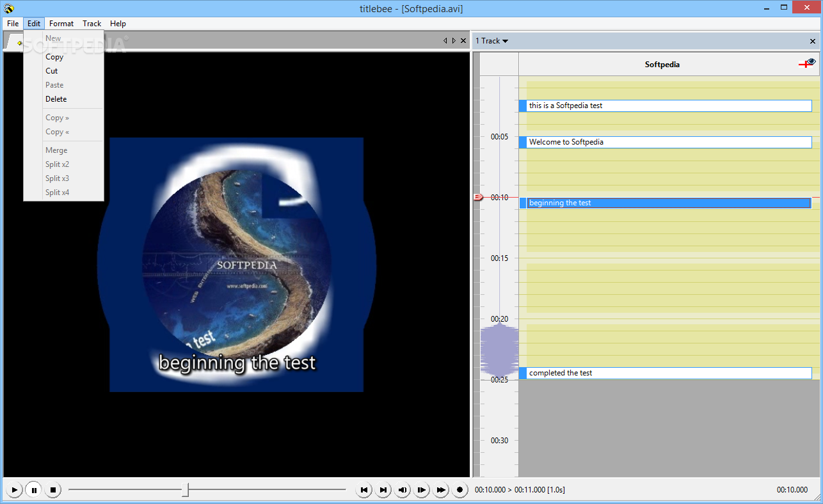The height and width of the screenshot is (504, 823).
Task: Jump to the next subtitle
Action: click(x=383, y=490)
